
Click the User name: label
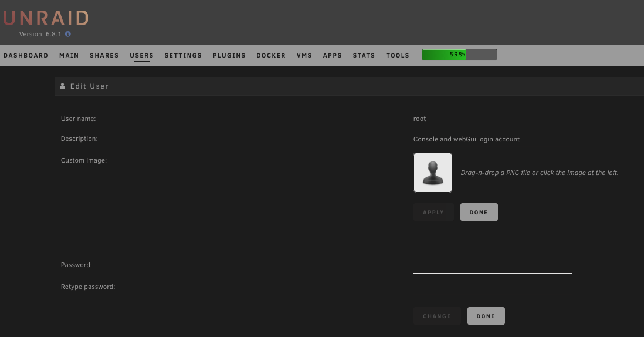[79, 119]
